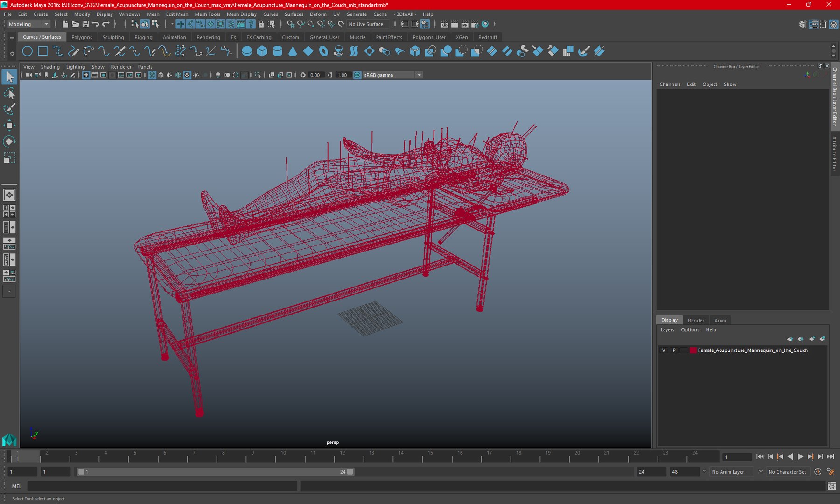Select the Lasso Select tool
Viewport: 840px width, 504px height.
point(9,93)
